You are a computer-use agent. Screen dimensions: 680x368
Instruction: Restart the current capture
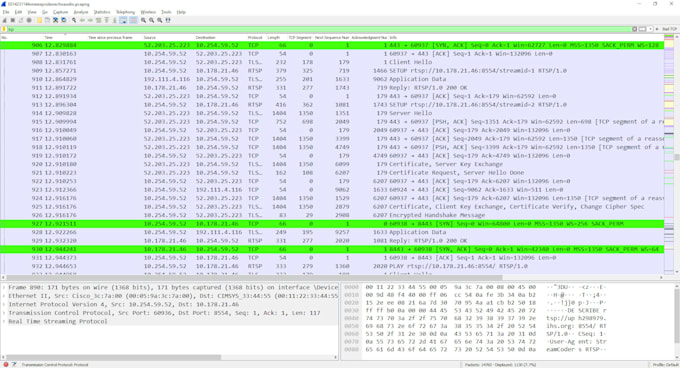tap(21, 20)
